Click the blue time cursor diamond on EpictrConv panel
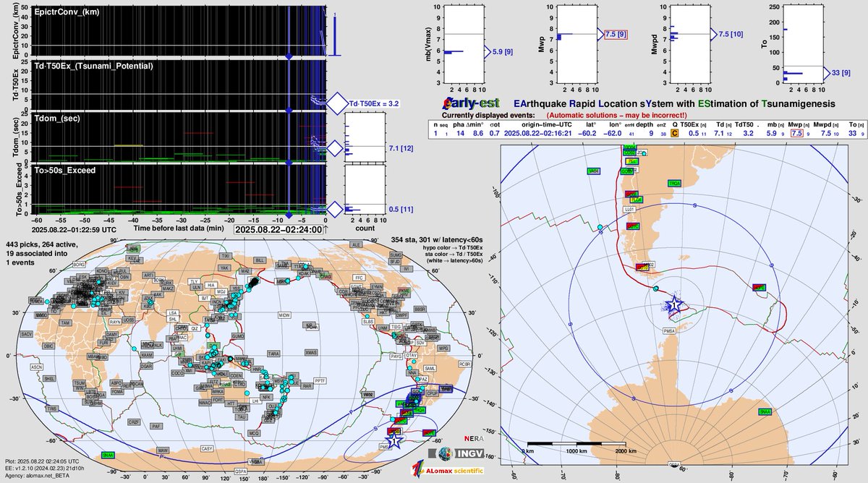This screenshot has width=868, height=483. pos(289,56)
